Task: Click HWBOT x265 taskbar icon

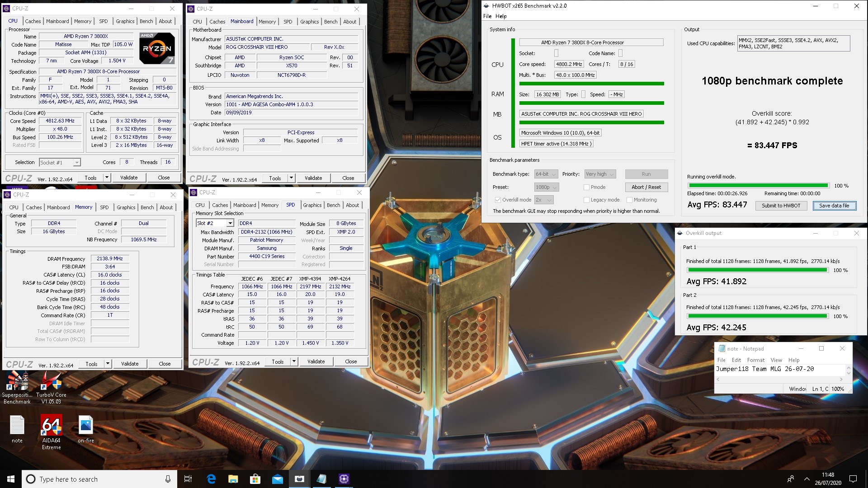Action: pyautogui.click(x=299, y=479)
